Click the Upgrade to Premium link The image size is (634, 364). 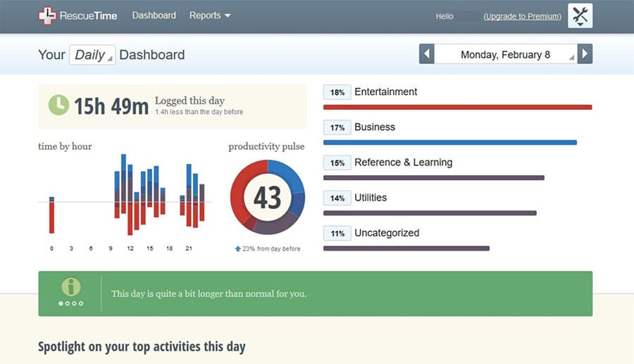coord(523,17)
